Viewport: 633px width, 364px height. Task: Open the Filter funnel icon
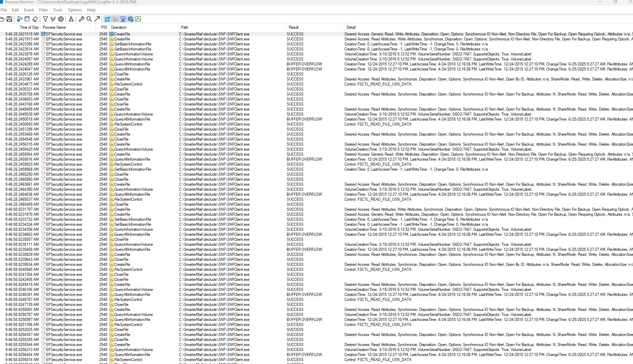[45, 19]
